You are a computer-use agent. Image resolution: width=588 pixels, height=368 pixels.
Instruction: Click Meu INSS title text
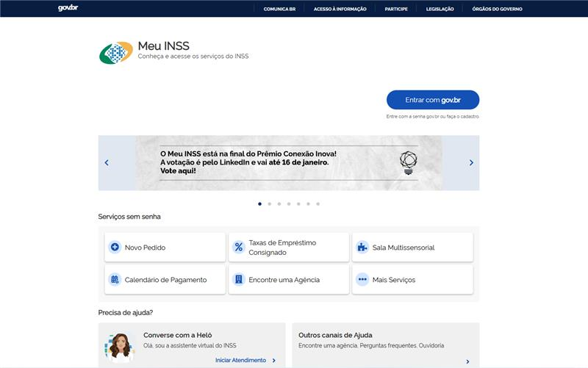(x=163, y=46)
